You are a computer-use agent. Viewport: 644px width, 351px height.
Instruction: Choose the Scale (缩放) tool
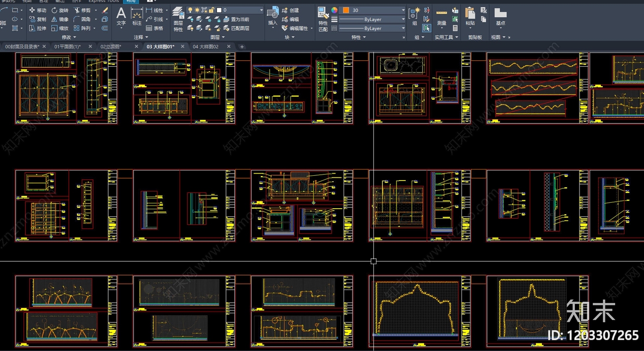[60, 29]
